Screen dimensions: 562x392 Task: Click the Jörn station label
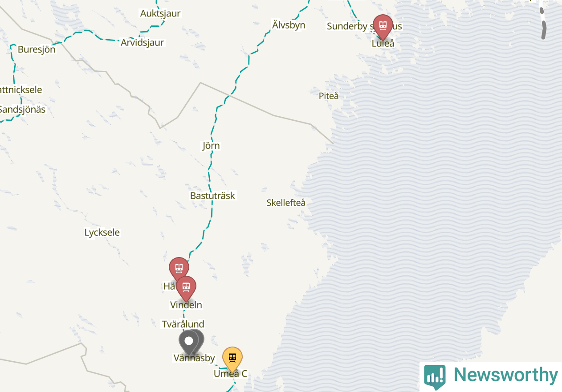(x=211, y=146)
